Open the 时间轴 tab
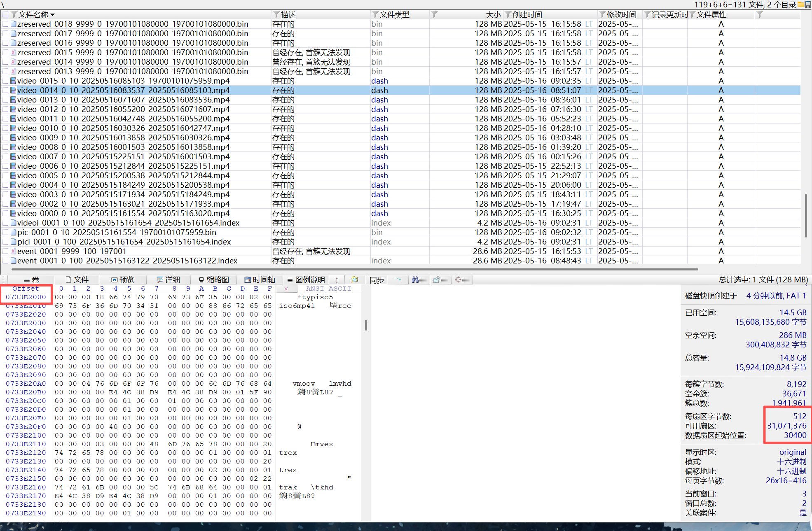Viewport: 812px width, 531px height. (x=260, y=280)
